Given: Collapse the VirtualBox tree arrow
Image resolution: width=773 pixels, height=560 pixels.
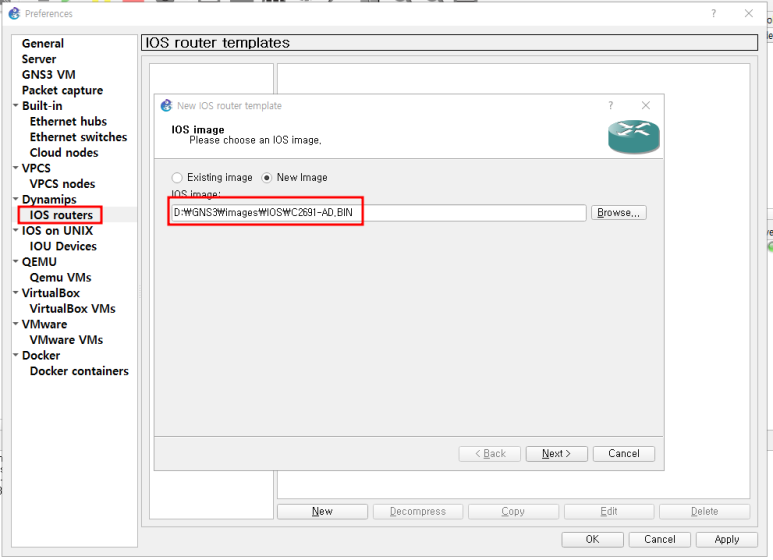Looking at the screenshot, I should coord(16,293).
